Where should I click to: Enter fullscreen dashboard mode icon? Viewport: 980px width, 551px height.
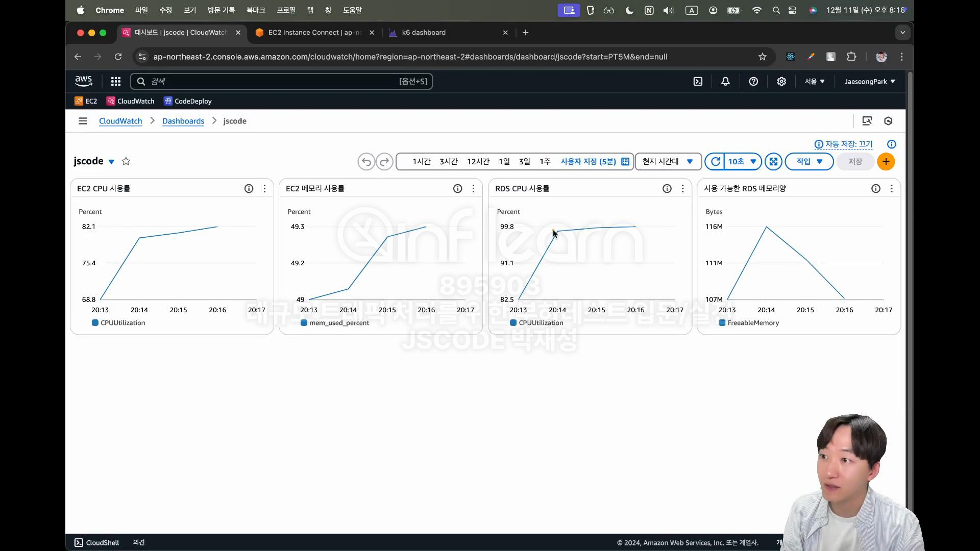tap(773, 162)
